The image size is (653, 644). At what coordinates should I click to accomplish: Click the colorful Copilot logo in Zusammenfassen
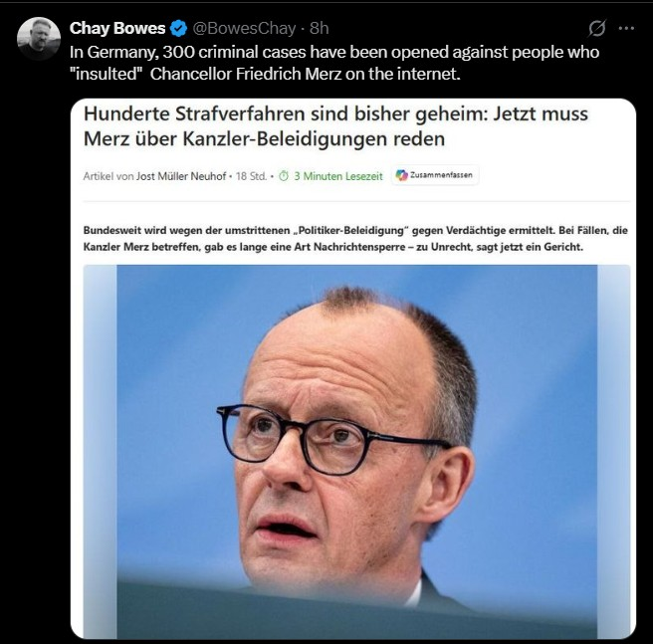click(x=401, y=175)
